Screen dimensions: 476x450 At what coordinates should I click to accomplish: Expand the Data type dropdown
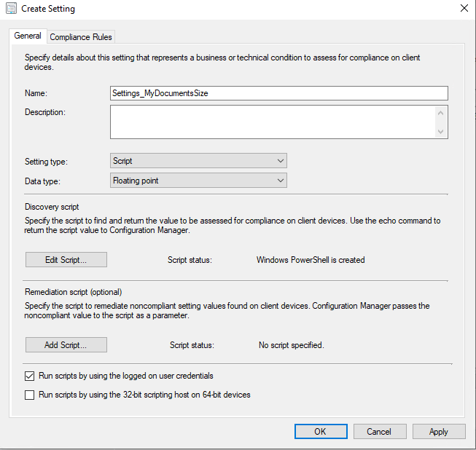(198, 180)
